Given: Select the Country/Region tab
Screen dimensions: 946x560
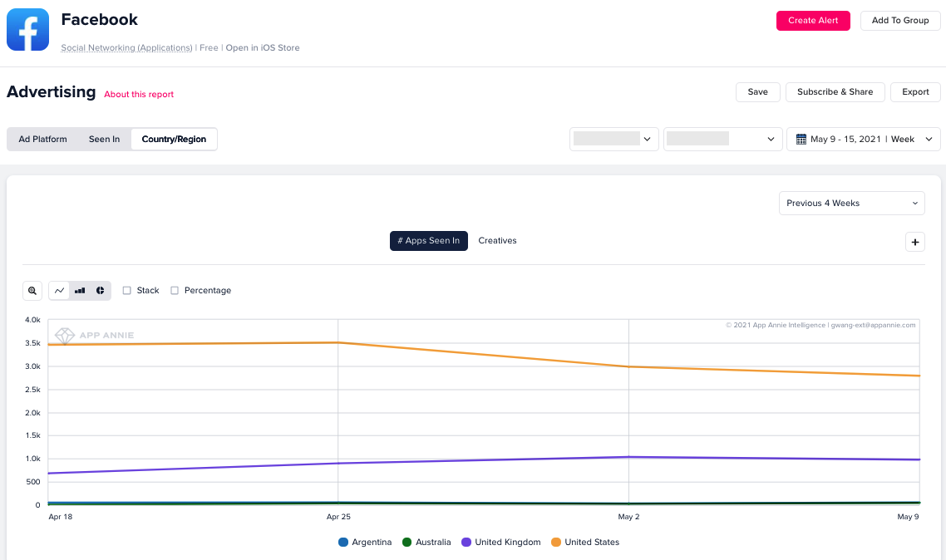Looking at the screenshot, I should [x=174, y=140].
